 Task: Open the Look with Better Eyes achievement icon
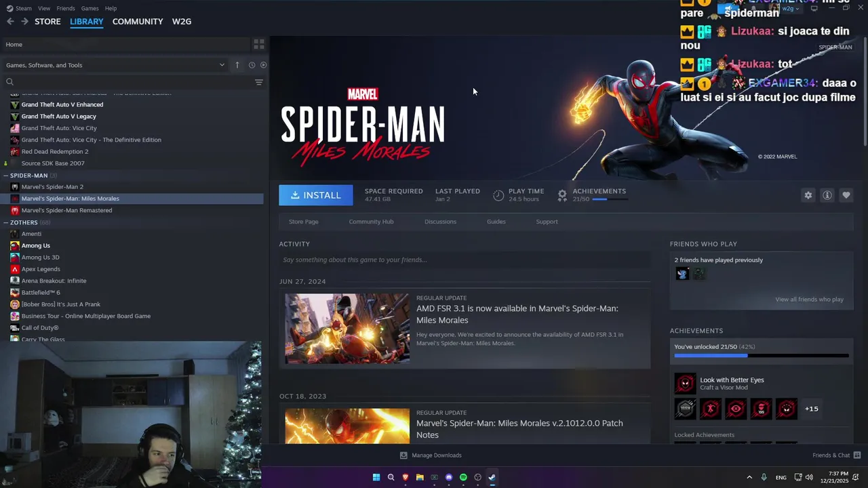click(x=685, y=384)
